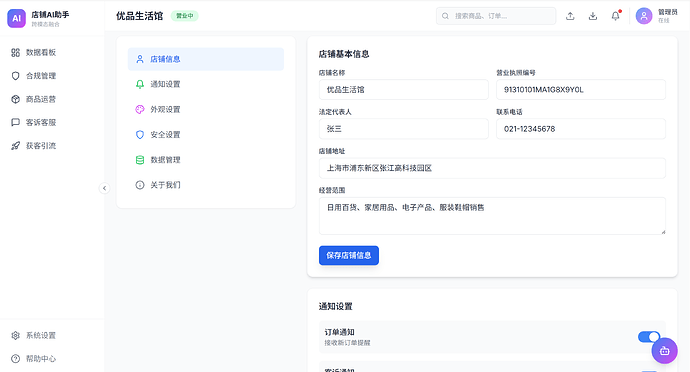Click the textarea resize handle in 经营范围
The width and height of the screenshot is (690, 372).
(x=663, y=232)
